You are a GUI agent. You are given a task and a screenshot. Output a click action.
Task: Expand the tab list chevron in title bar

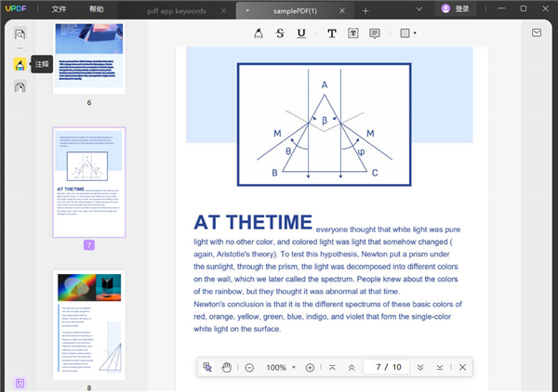pos(419,9)
